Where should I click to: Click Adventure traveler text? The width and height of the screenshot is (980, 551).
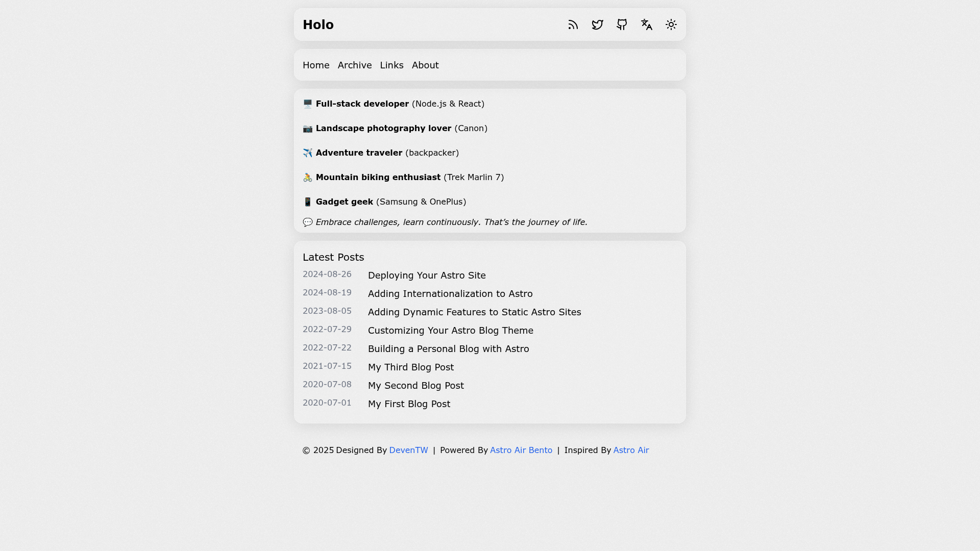[x=359, y=153]
